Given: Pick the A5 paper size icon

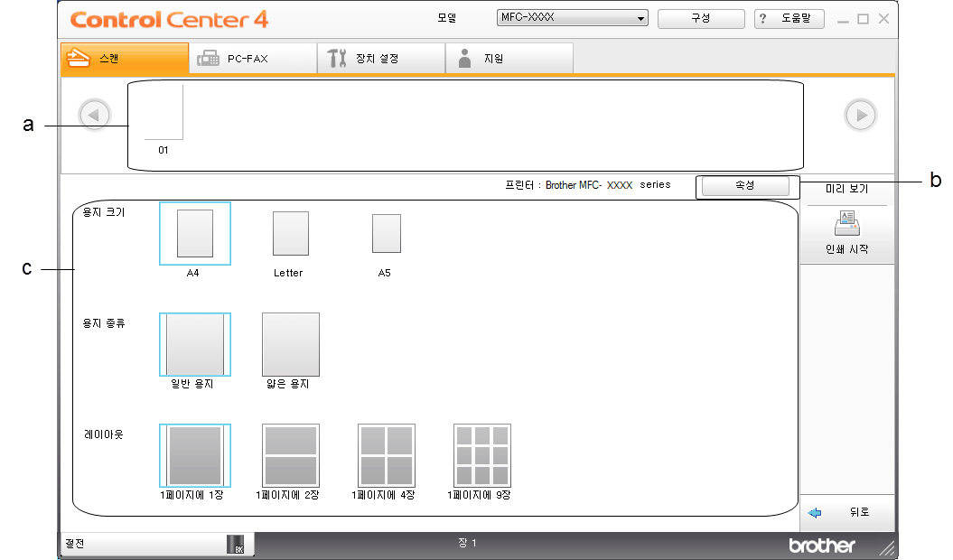Looking at the screenshot, I should point(386,233).
